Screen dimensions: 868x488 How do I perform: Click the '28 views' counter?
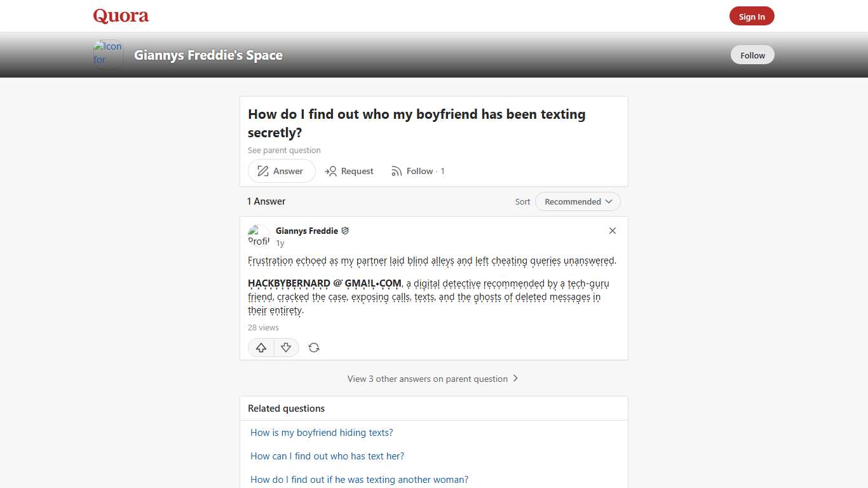point(263,327)
